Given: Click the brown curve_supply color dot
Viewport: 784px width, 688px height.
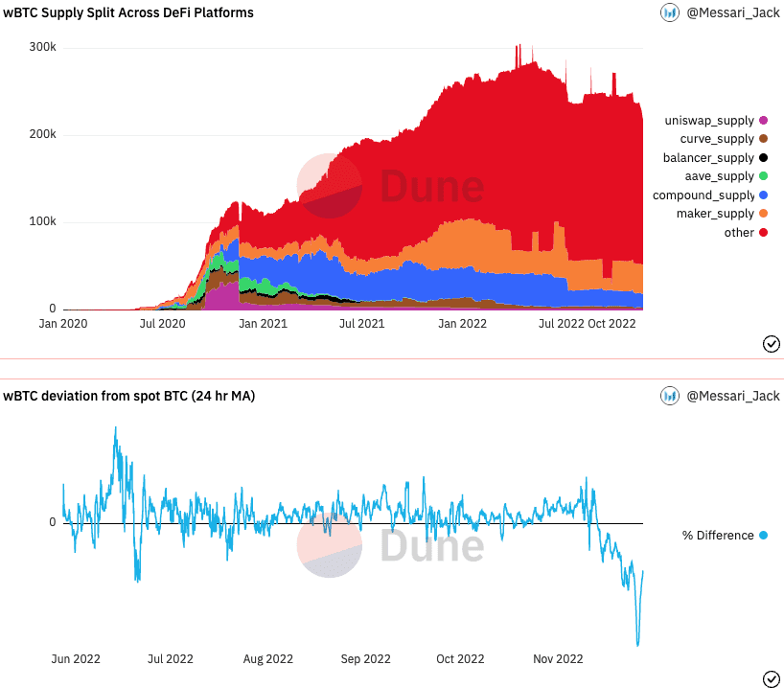Looking at the screenshot, I should (763, 139).
